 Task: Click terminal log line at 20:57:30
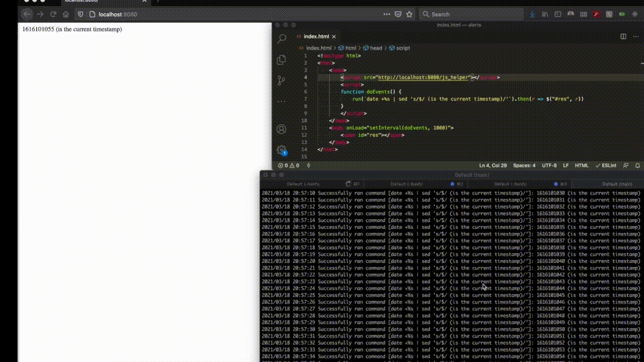(451, 329)
